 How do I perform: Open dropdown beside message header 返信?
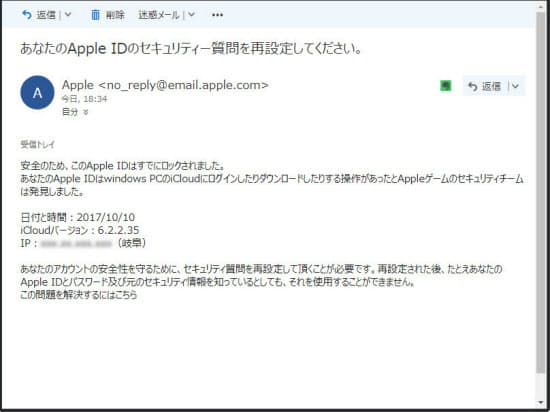(515, 86)
